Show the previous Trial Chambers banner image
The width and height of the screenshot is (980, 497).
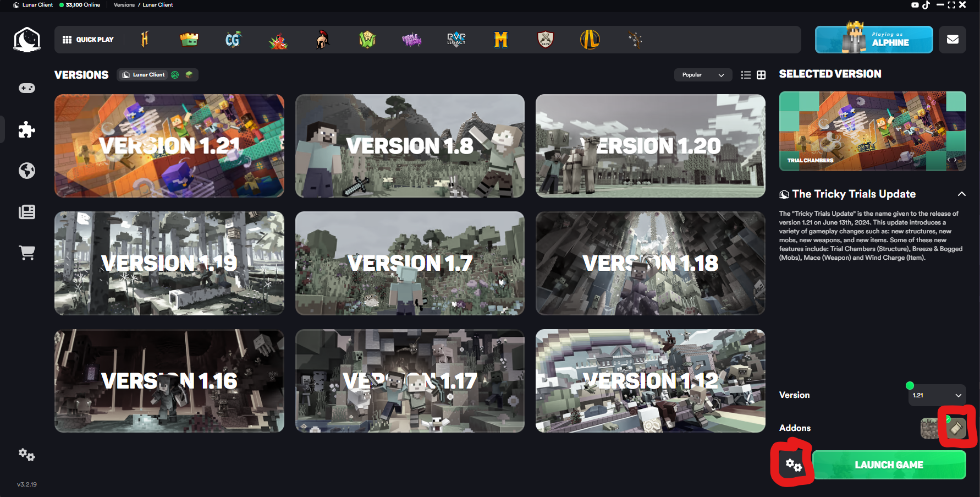[x=949, y=160]
